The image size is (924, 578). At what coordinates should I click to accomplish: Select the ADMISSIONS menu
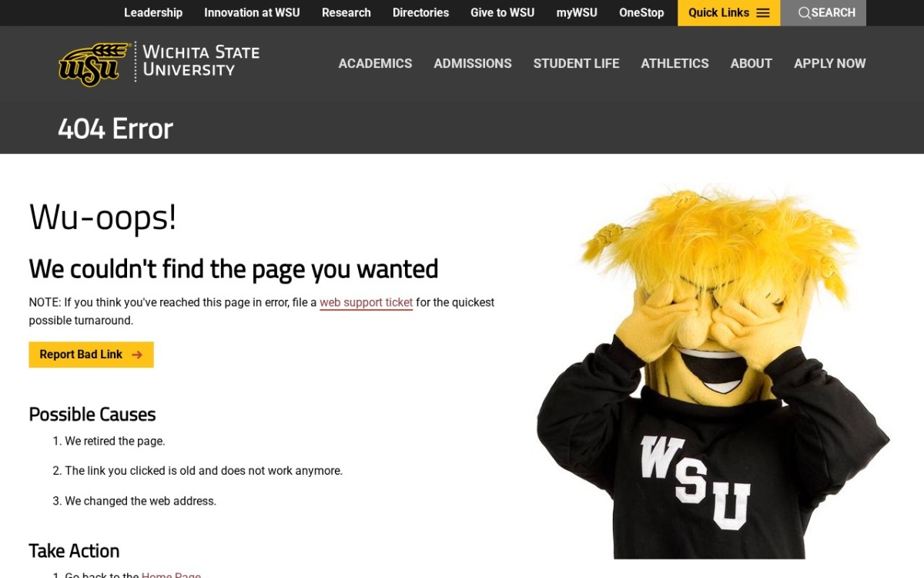(x=473, y=63)
